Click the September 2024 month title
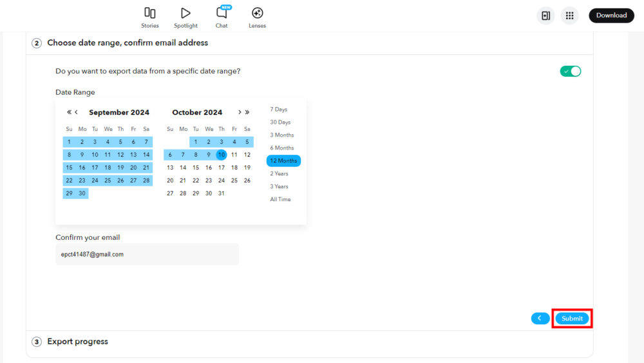This screenshot has width=644, height=363. [119, 112]
